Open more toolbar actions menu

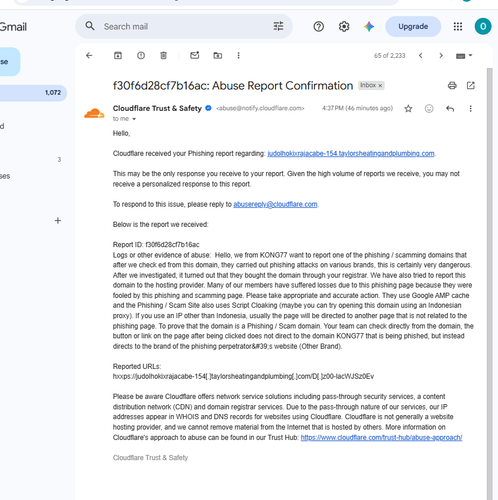(238, 56)
